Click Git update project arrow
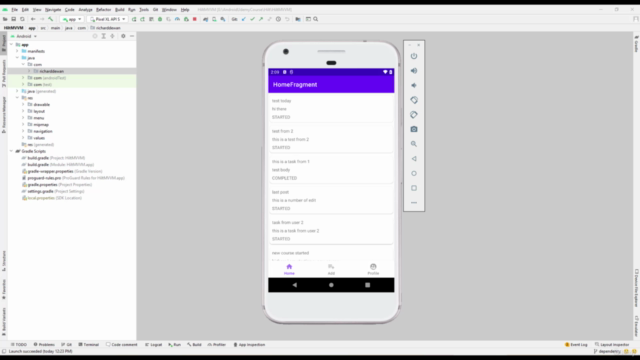 [244, 19]
